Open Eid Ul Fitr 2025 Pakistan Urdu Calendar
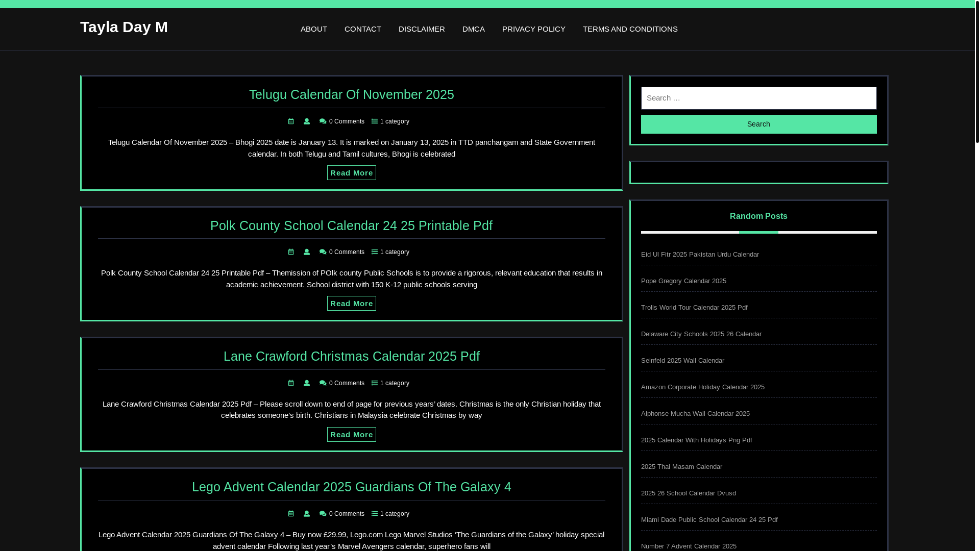Screen dimensions: 980x551 (x=700, y=255)
